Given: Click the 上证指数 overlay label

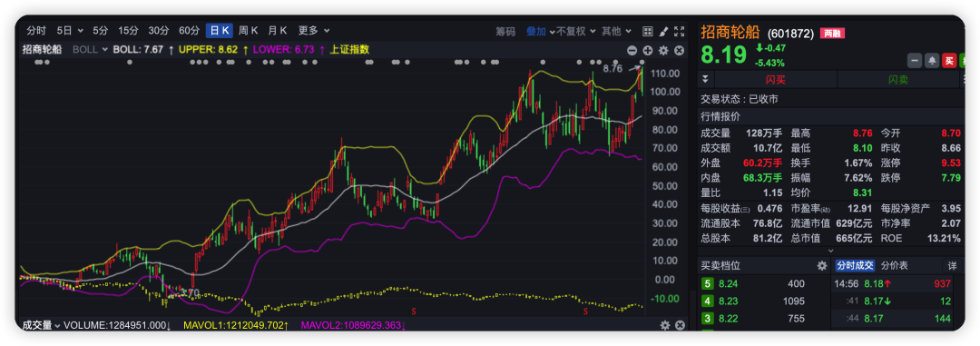Looking at the screenshot, I should [349, 49].
